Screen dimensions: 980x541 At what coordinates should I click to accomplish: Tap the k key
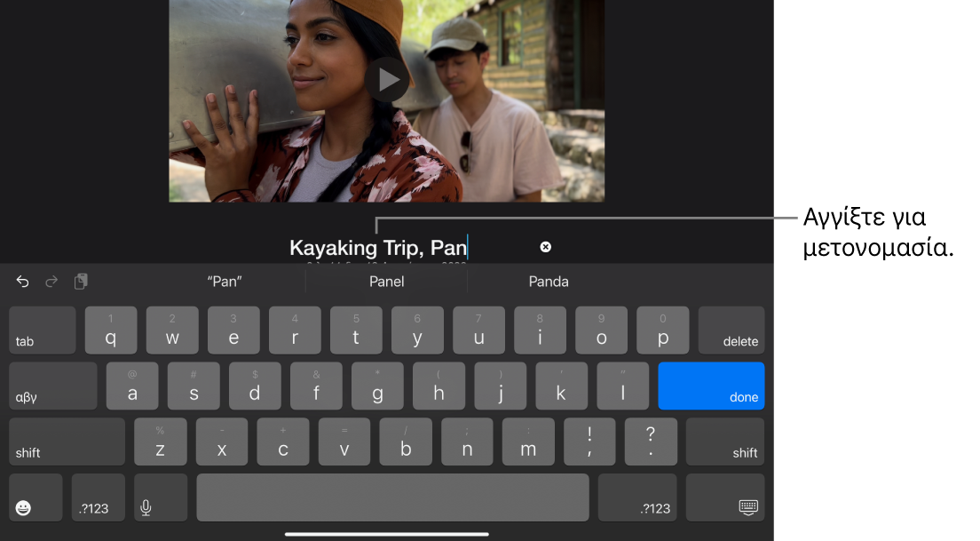[561, 386]
